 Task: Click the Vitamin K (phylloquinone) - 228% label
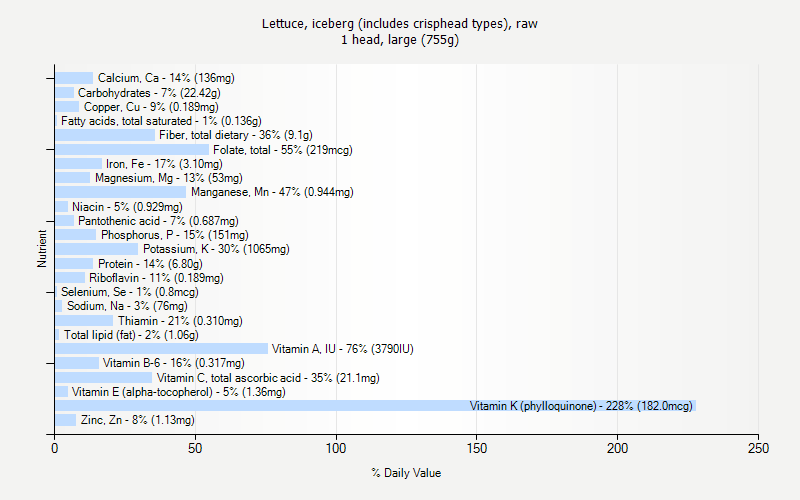[581, 406]
